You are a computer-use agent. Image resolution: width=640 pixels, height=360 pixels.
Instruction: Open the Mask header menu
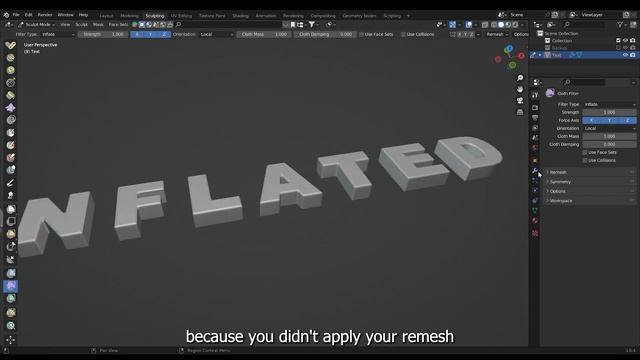coord(98,25)
